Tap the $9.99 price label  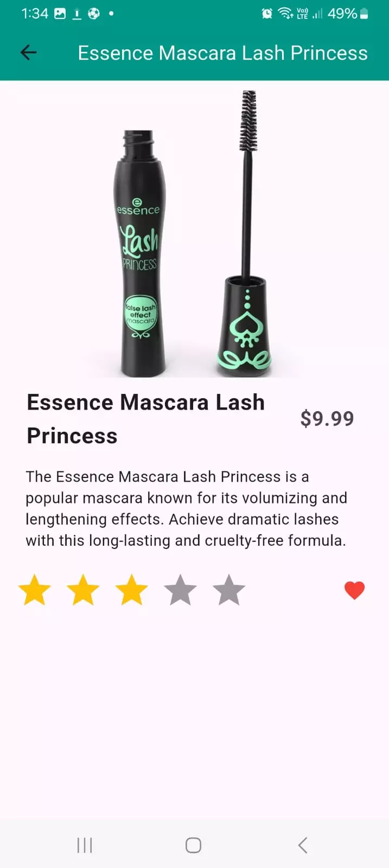(327, 419)
